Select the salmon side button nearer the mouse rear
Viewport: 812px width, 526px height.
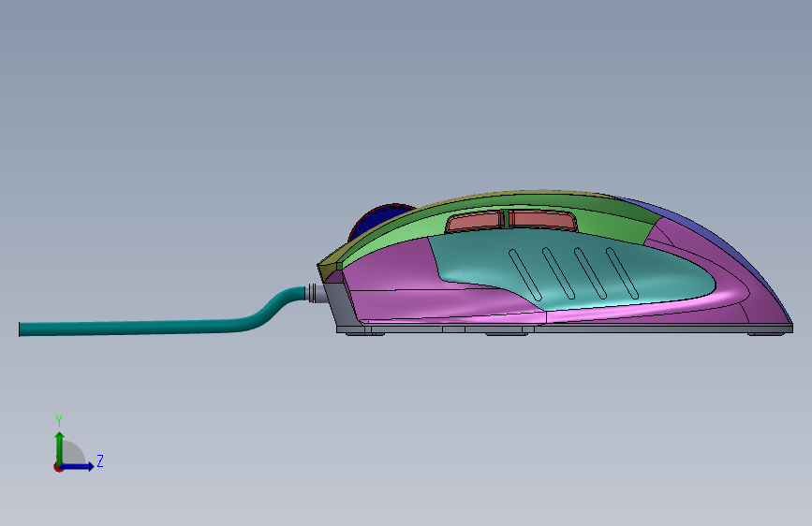541,220
